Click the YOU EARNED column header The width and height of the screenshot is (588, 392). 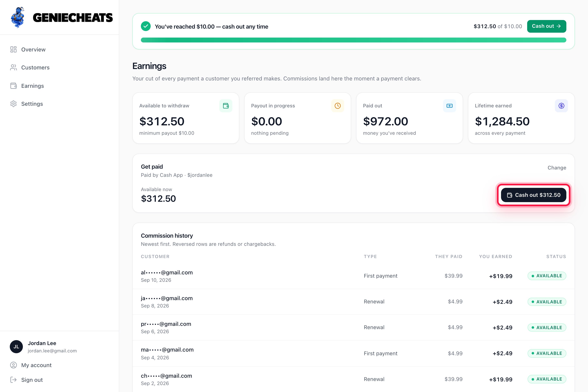tap(496, 256)
